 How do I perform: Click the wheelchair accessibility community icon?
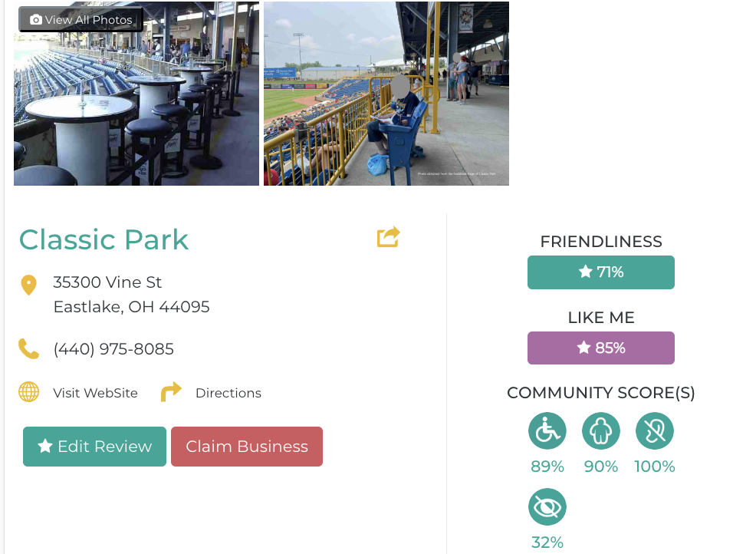(x=547, y=431)
